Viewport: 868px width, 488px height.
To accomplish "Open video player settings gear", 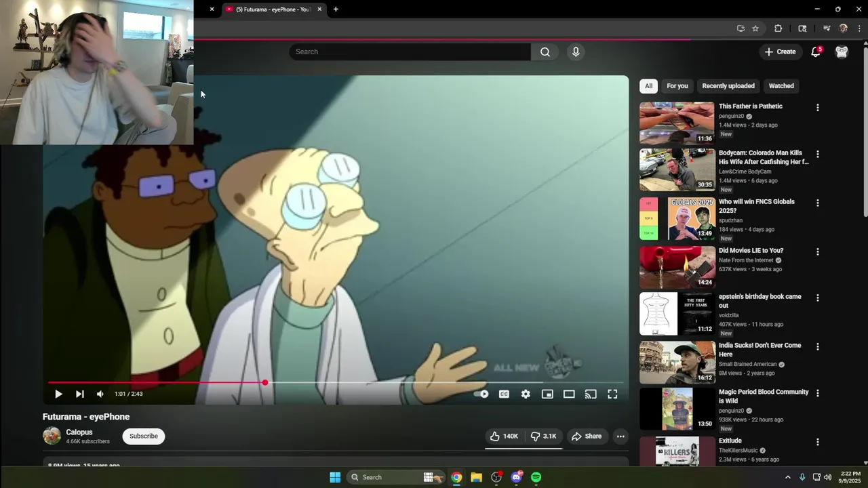I will tap(526, 394).
